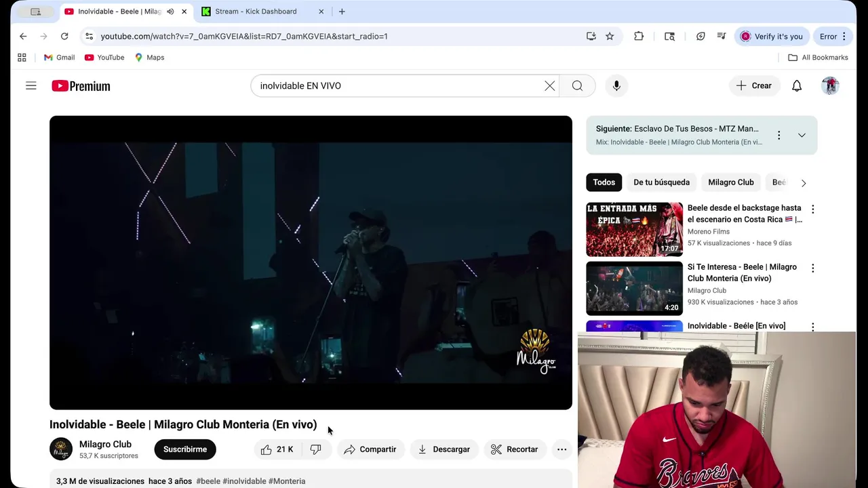Image resolution: width=868 pixels, height=488 pixels.
Task: Open the Gmail bookmark
Action: (59, 58)
